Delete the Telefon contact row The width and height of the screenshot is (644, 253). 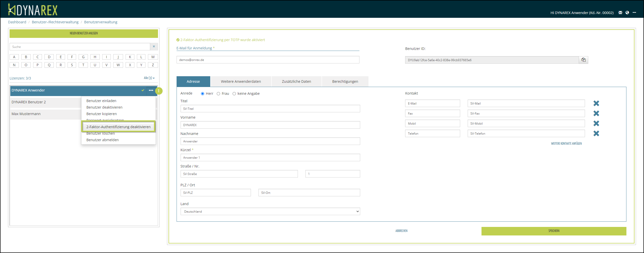(x=596, y=133)
